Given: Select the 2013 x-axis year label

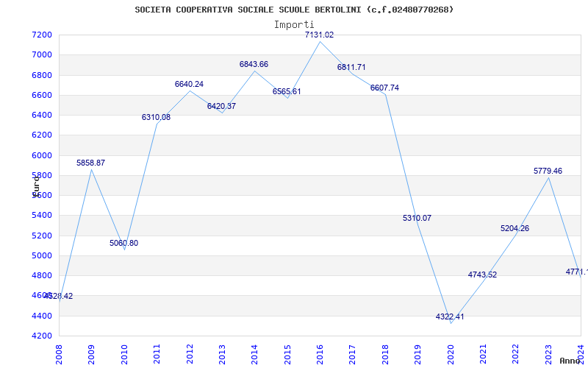Looking at the screenshot, I should click(222, 354).
